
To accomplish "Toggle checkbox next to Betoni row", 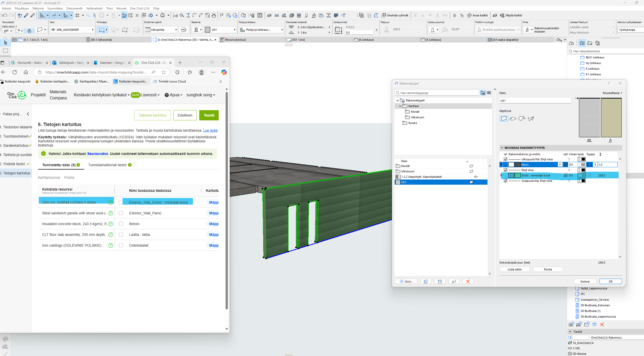I will pyautogui.click(x=121, y=224).
